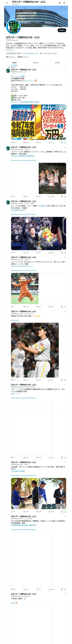The height and width of the screenshot is (644, 72).
Task: Click the profile avatar image
Action: tap(13, 27)
